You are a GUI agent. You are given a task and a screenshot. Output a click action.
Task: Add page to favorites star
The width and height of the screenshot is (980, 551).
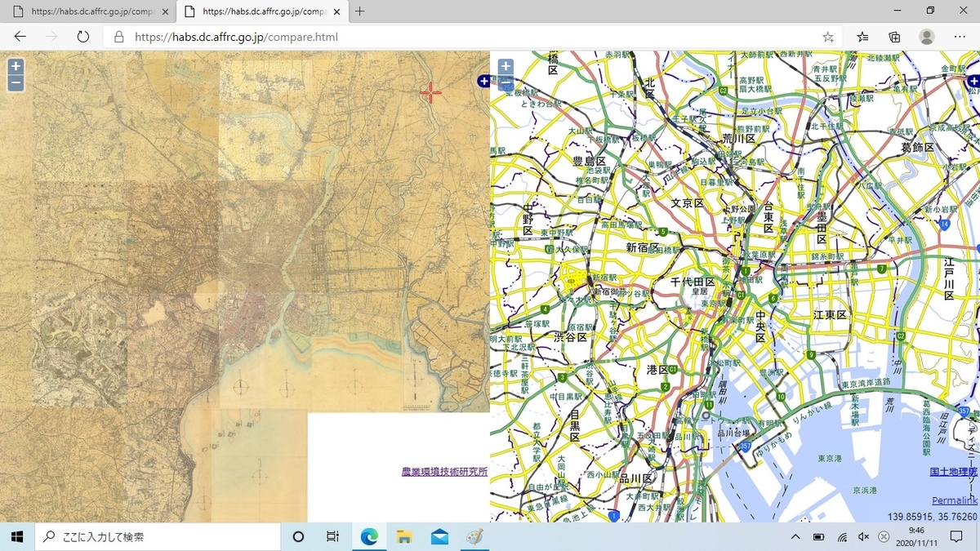828,37
